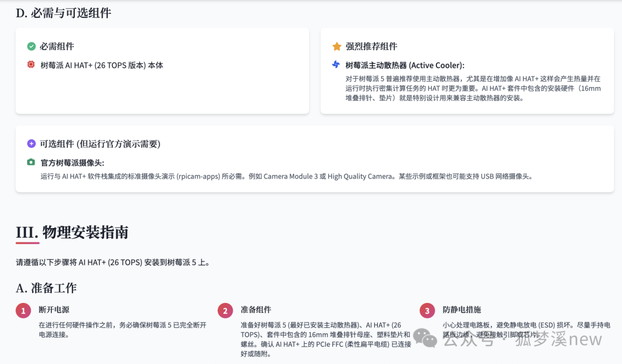The height and width of the screenshot is (364, 622).
Task: Click the red chip icon before 树莓派 AI HAT+
Action: [31, 65]
